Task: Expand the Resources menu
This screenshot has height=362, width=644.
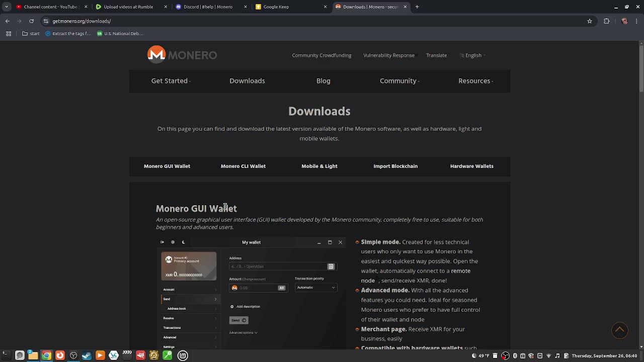Action: point(475,81)
